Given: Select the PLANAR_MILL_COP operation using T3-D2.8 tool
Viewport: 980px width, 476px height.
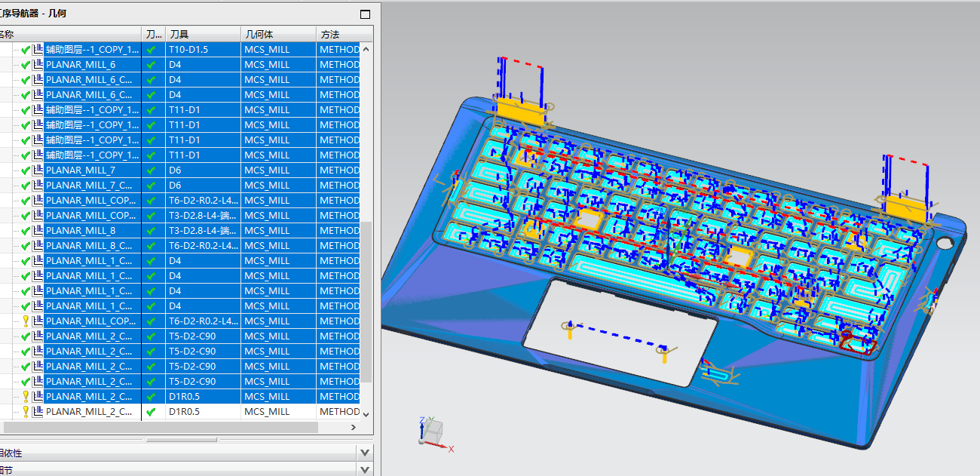Looking at the screenshot, I should tap(93, 216).
